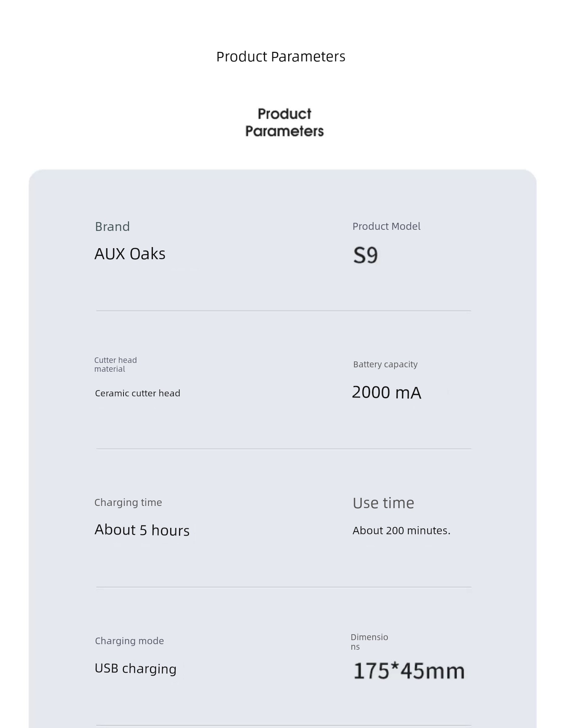Viewport: 569px width, 728px height.
Task: Select the 'Ceramic cutter head' text
Action: (137, 393)
